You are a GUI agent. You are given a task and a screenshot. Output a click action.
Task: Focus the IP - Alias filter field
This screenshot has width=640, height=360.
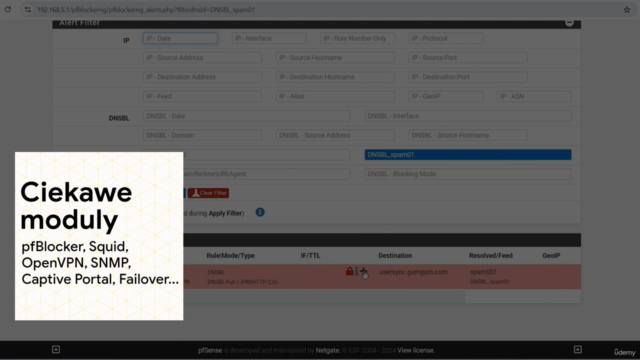tap(335, 96)
